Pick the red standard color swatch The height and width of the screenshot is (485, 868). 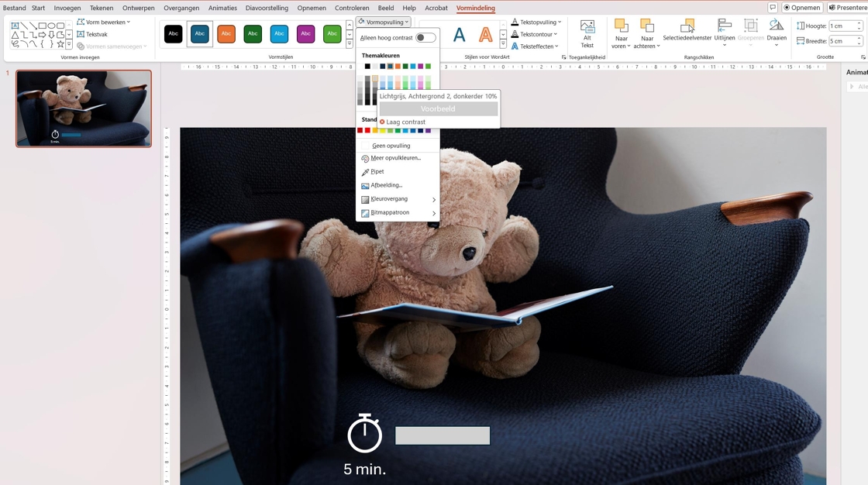click(x=367, y=130)
